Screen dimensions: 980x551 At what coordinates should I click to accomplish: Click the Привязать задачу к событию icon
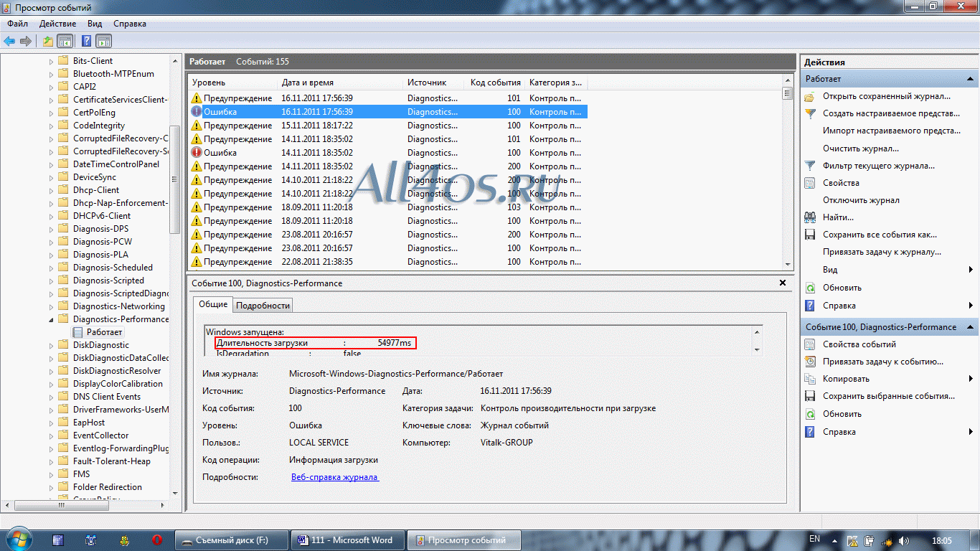pyautogui.click(x=810, y=362)
